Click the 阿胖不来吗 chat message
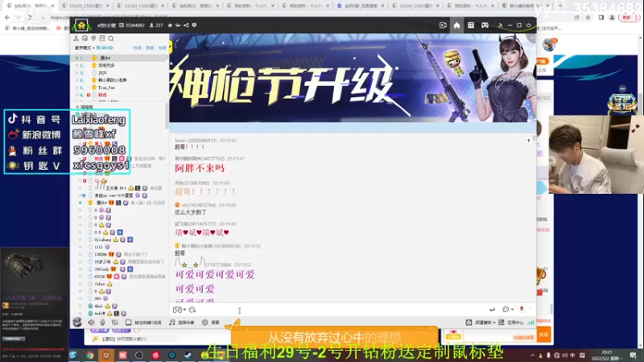 tap(200, 169)
